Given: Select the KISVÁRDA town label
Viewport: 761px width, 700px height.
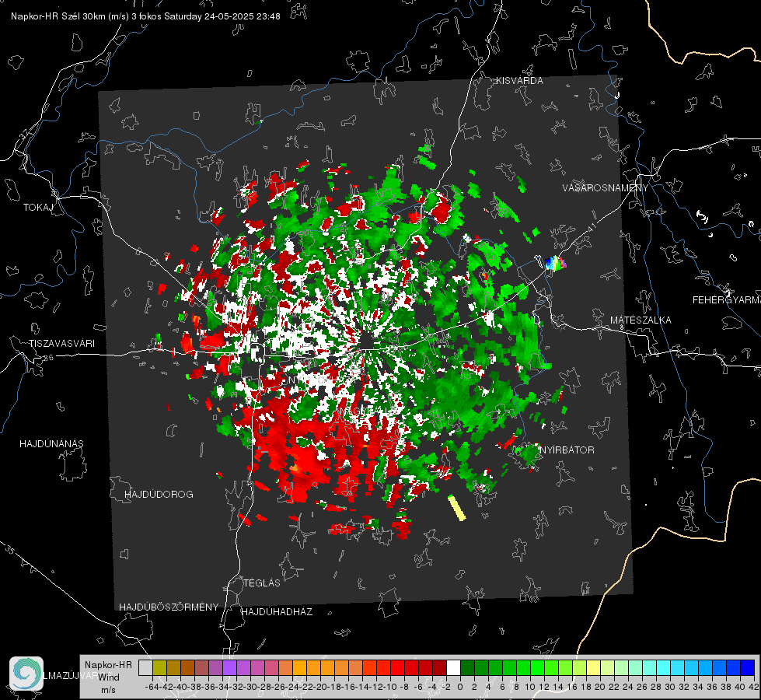Looking at the screenshot, I should 519,81.
